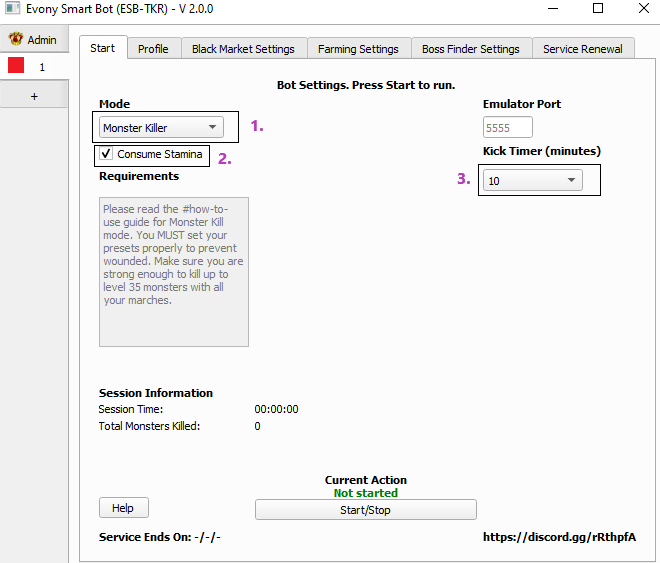
Task: Add a new account with plus button
Action: (x=34, y=96)
